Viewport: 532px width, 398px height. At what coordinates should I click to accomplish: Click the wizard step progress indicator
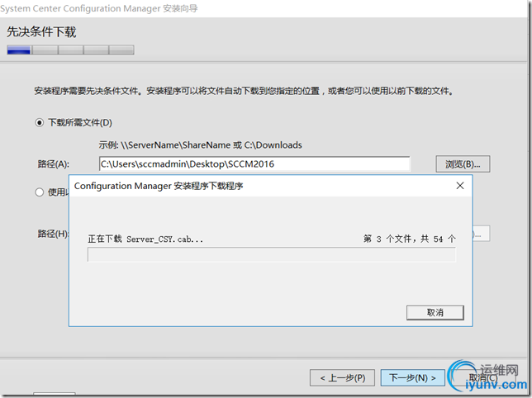(x=70, y=50)
